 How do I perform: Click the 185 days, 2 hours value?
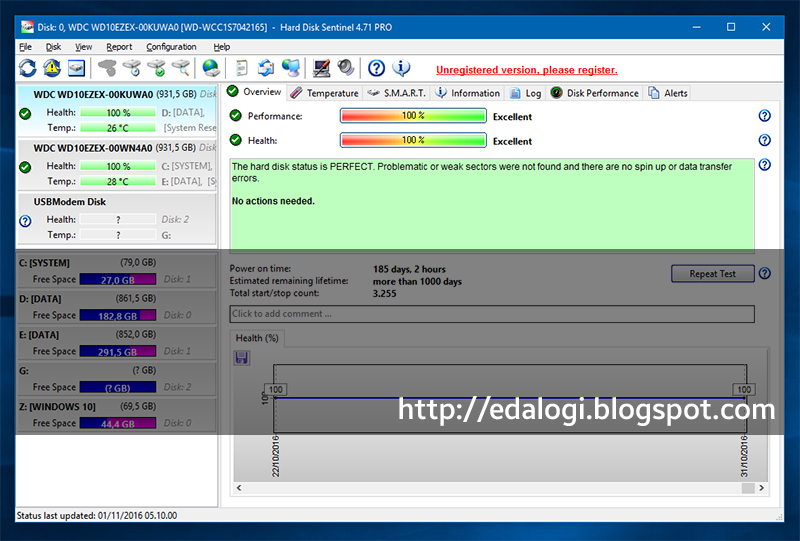409,269
